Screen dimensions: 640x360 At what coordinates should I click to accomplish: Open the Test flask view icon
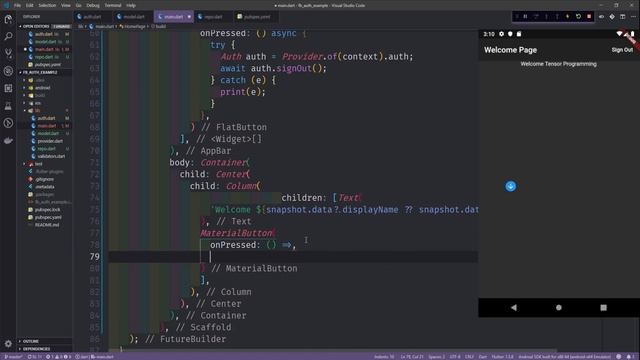(8, 106)
